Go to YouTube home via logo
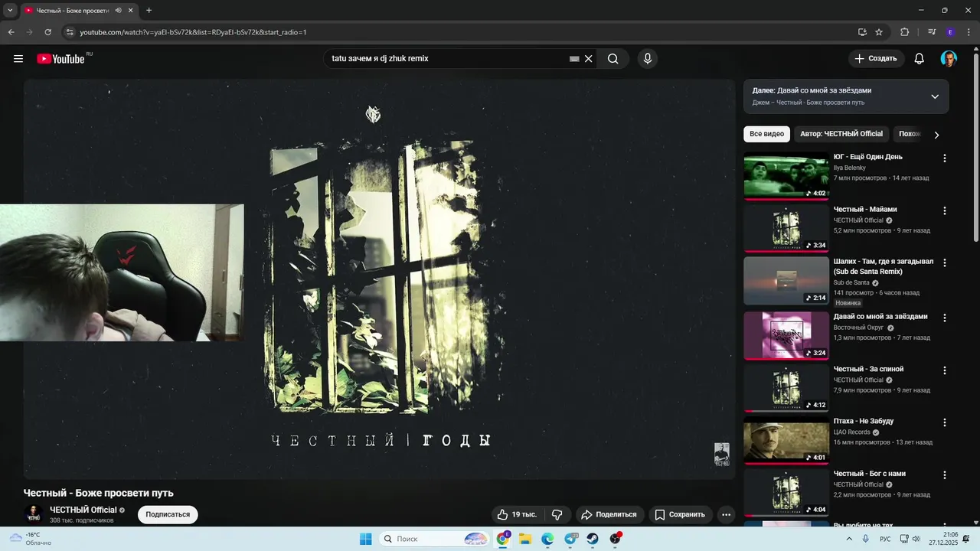The height and width of the screenshot is (551, 980). pos(60,59)
